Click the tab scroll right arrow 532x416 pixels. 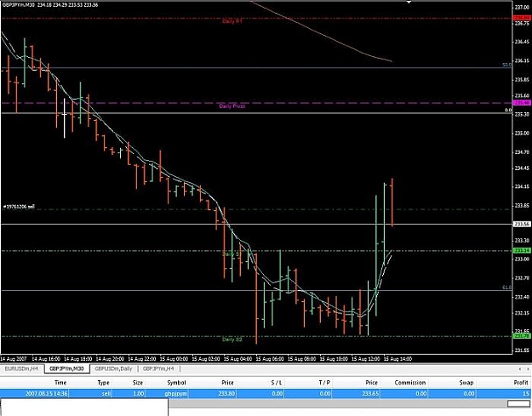(x=529, y=368)
